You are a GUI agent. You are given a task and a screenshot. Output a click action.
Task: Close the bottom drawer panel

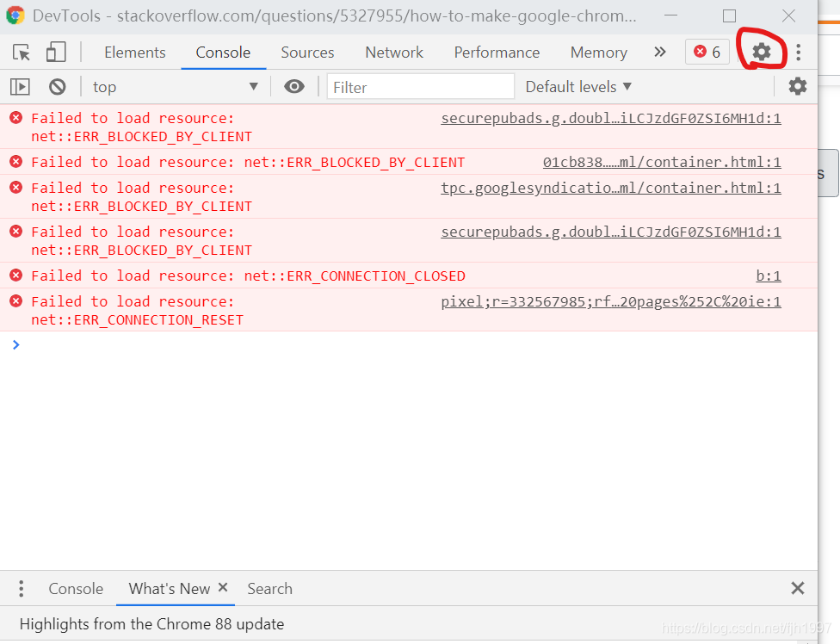pos(798,588)
